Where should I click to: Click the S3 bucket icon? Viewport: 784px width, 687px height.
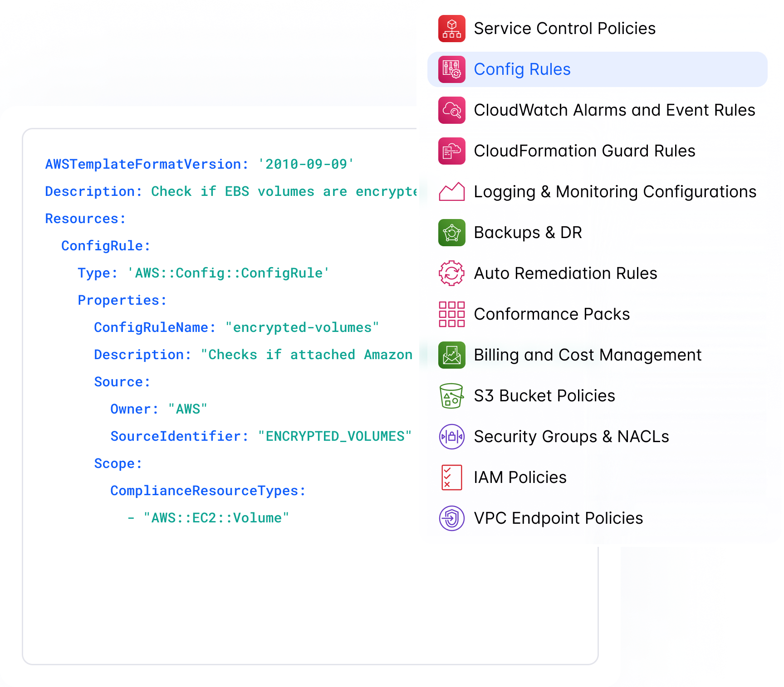[451, 396]
